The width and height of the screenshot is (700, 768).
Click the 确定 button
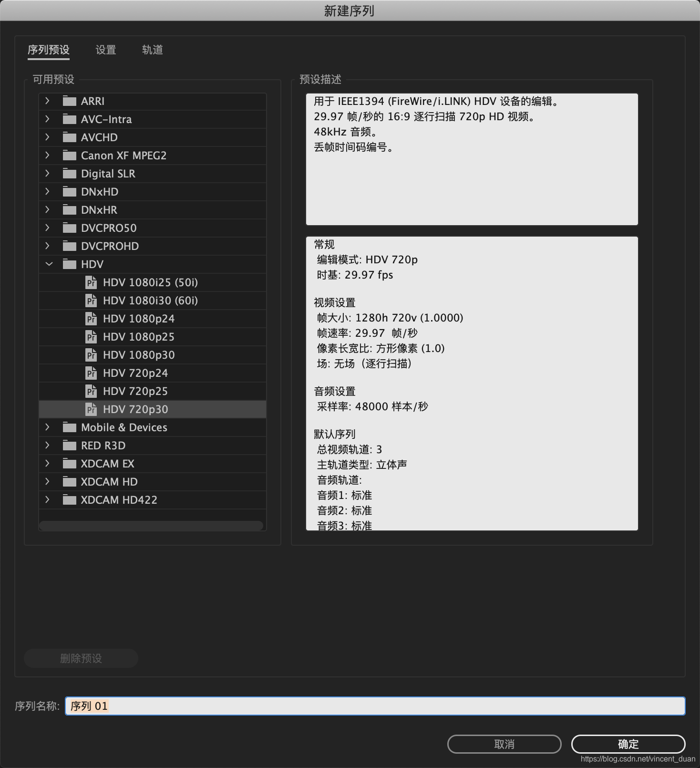point(628,744)
